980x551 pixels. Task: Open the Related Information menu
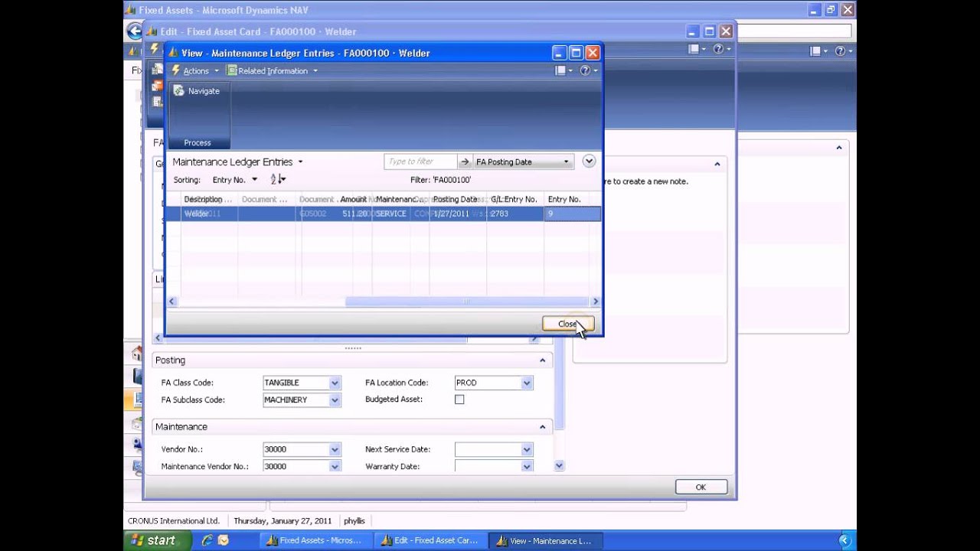[272, 70]
